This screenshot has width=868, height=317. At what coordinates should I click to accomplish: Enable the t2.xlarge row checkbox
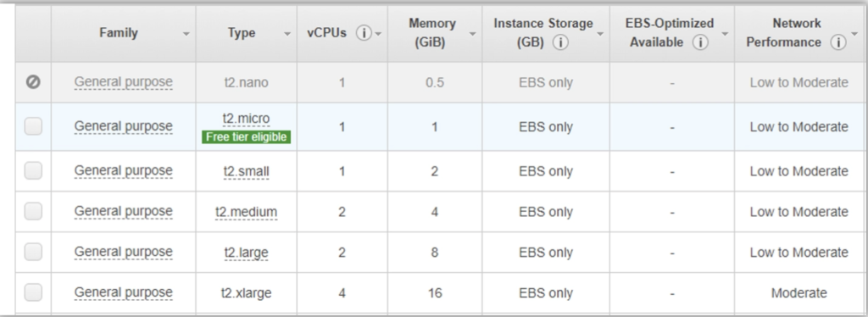point(33,292)
